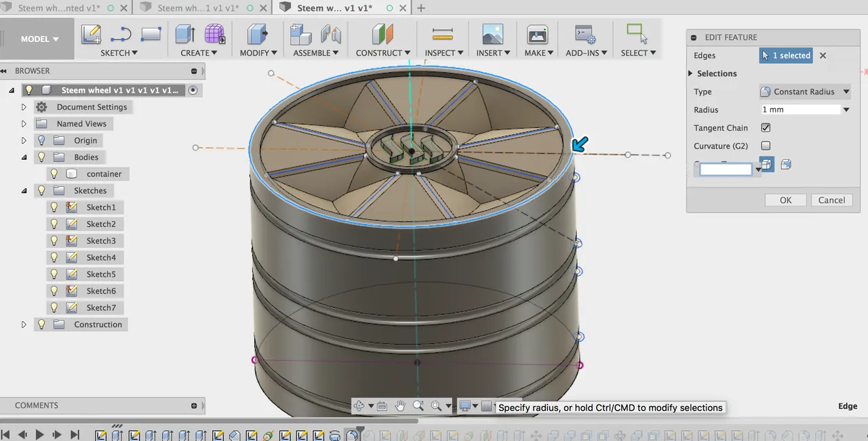868x441 pixels.
Task: Enable the Curvature (G2) checkbox
Action: [766, 146]
